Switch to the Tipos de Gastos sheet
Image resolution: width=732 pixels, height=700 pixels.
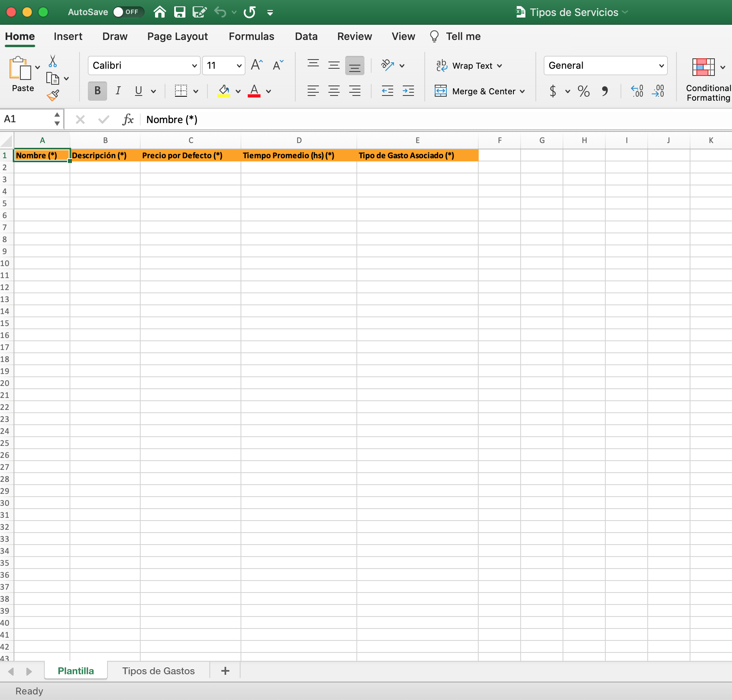(158, 671)
